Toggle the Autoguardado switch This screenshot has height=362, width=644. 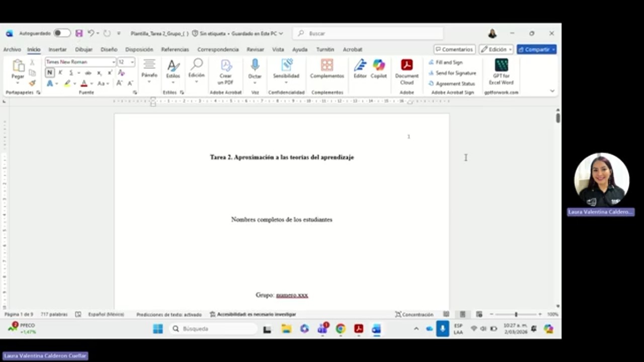[x=62, y=33]
